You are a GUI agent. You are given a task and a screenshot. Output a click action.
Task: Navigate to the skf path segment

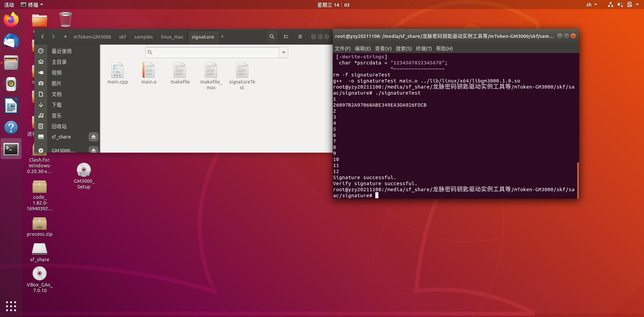coord(122,37)
